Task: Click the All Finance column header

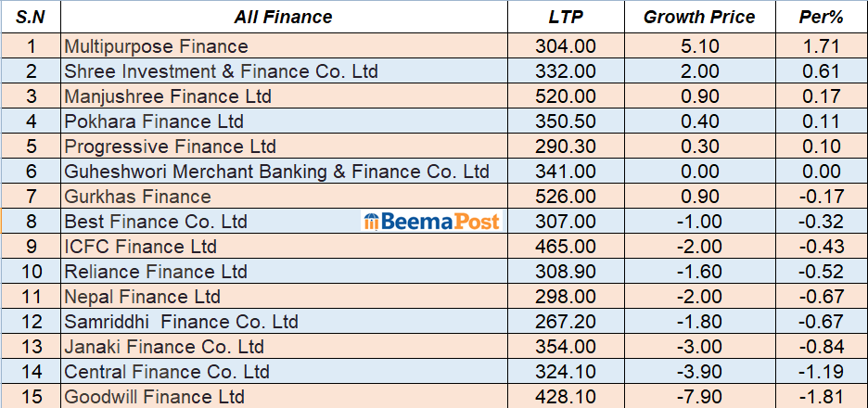Action: [x=283, y=17]
